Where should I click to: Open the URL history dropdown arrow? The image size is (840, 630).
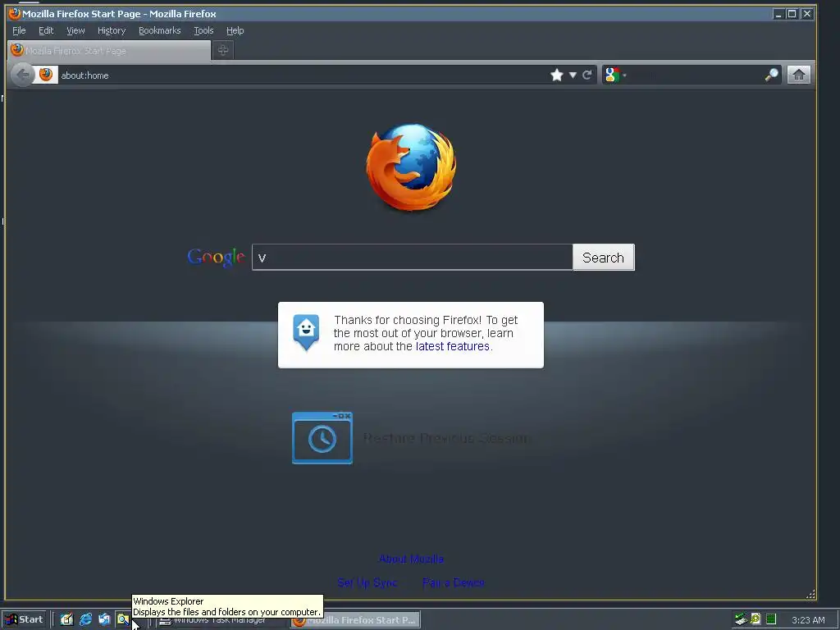[573, 75]
